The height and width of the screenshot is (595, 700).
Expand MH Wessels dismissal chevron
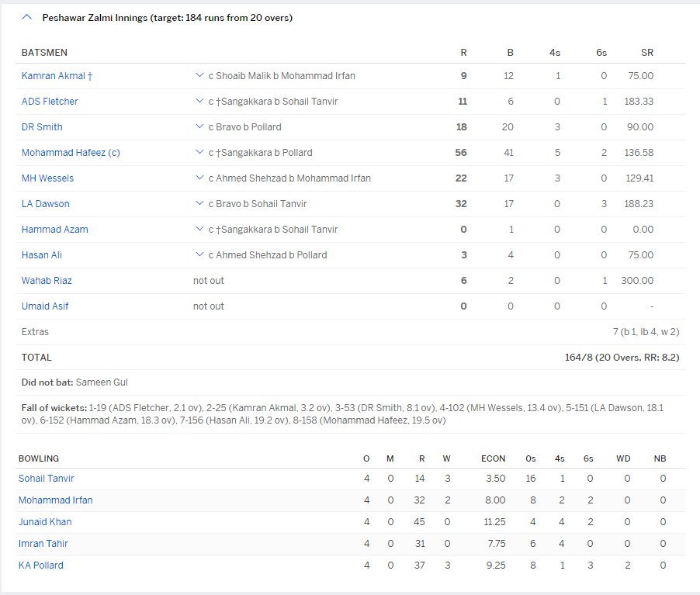pyautogui.click(x=199, y=178)
